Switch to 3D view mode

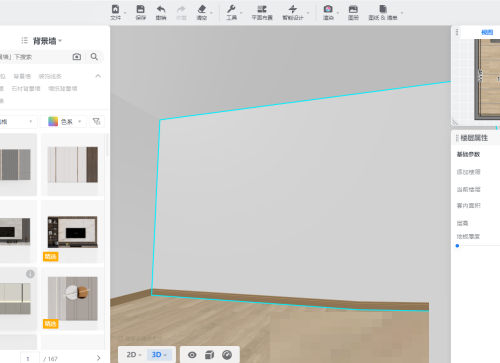(x=159, y=355)
